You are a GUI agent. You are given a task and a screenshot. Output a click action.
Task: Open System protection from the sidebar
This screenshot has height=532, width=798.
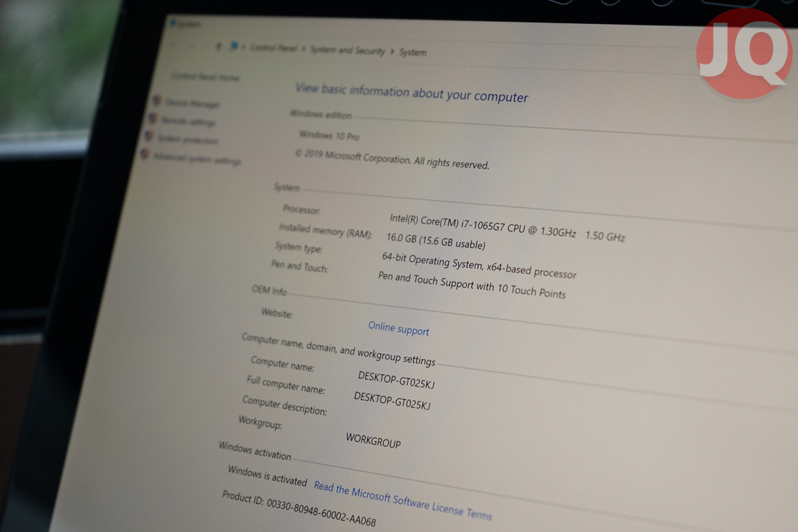[188, 140]
